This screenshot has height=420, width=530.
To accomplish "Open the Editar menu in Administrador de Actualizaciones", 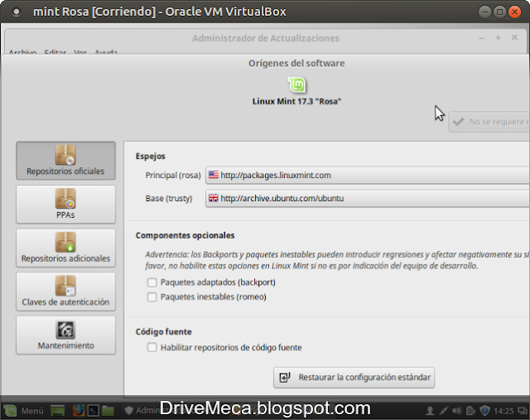I will [x=55, y=51].
